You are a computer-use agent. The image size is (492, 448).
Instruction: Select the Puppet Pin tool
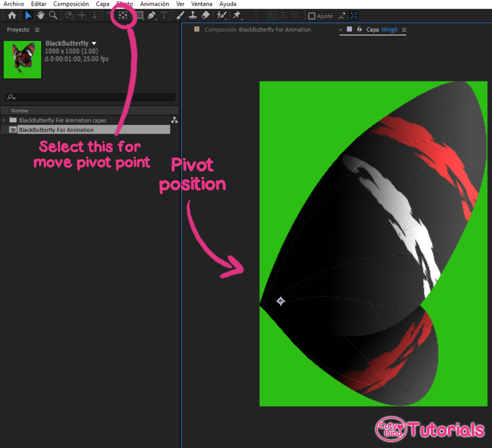(237, 15)
